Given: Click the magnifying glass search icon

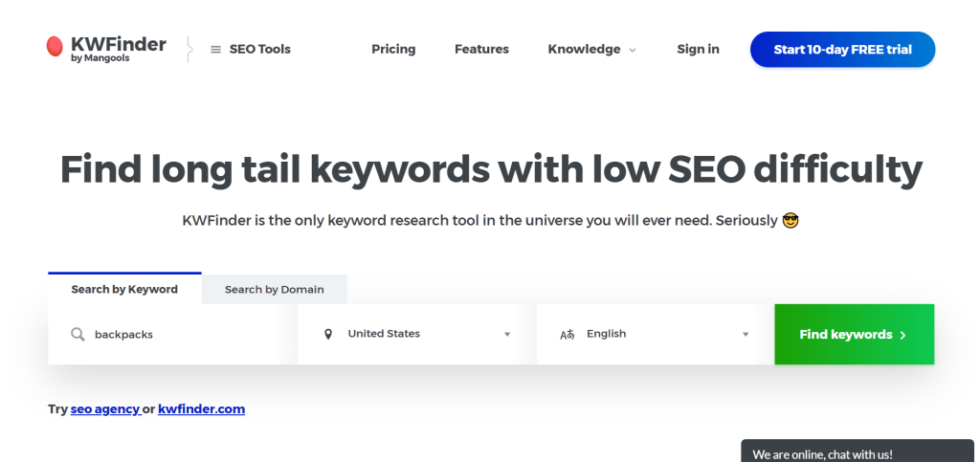Looking at the screenshot, I should point(78,334).
